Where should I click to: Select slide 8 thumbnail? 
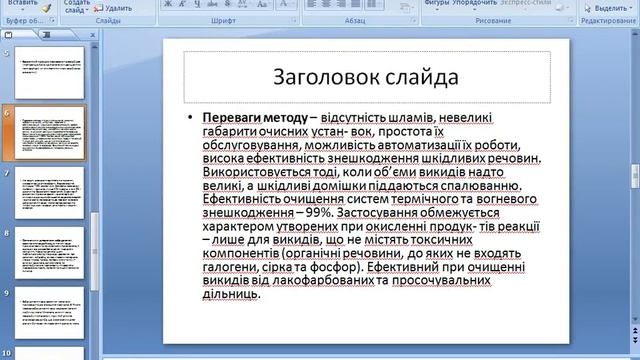pyautogui.click(x=49, y=253)
